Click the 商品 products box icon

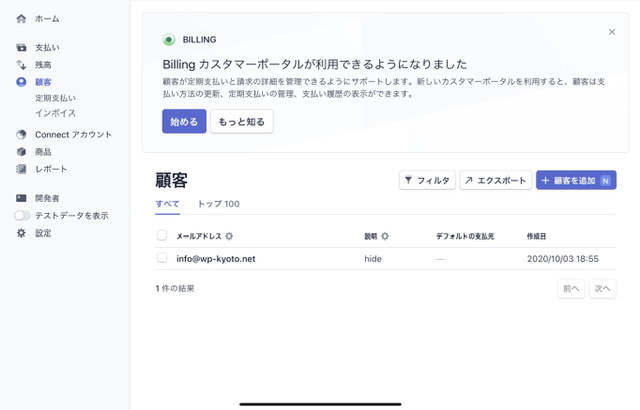click(22, 151)
